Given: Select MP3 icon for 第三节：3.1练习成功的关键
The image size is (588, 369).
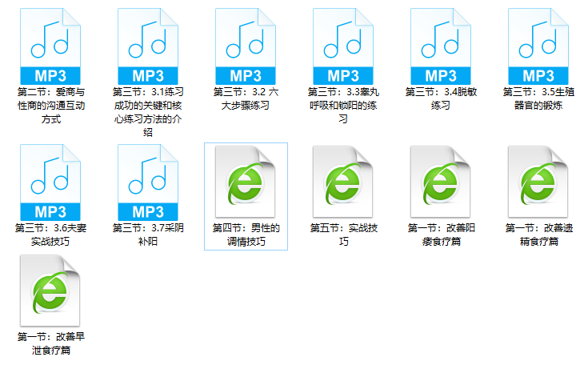Looking at the screenshot, I should [148, 46].
